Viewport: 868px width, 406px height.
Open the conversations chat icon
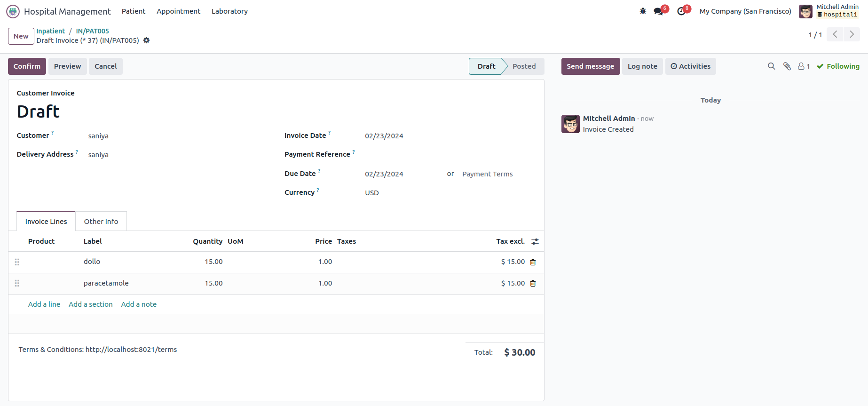click(658, 11)
